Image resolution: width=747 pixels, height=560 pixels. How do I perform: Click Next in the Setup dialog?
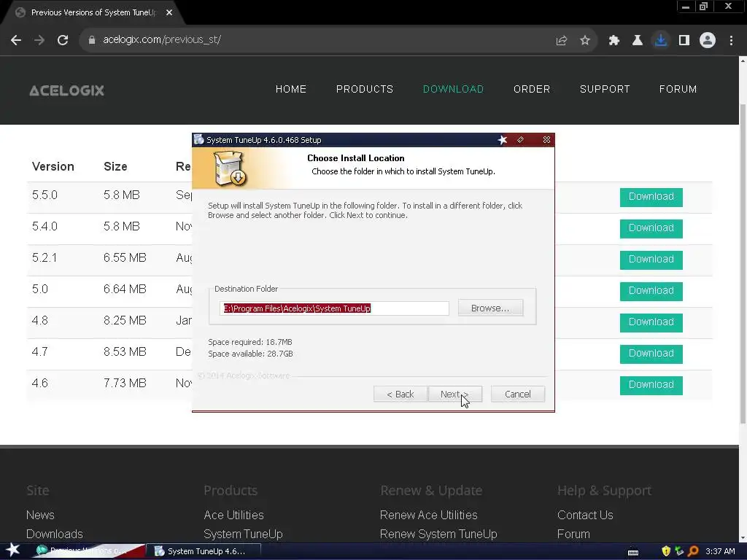pyautogui.click(x=455, y=394)
